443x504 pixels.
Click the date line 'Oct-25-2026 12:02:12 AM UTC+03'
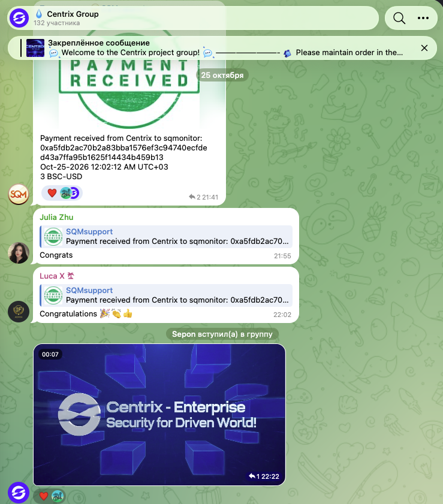coord(104,167)
